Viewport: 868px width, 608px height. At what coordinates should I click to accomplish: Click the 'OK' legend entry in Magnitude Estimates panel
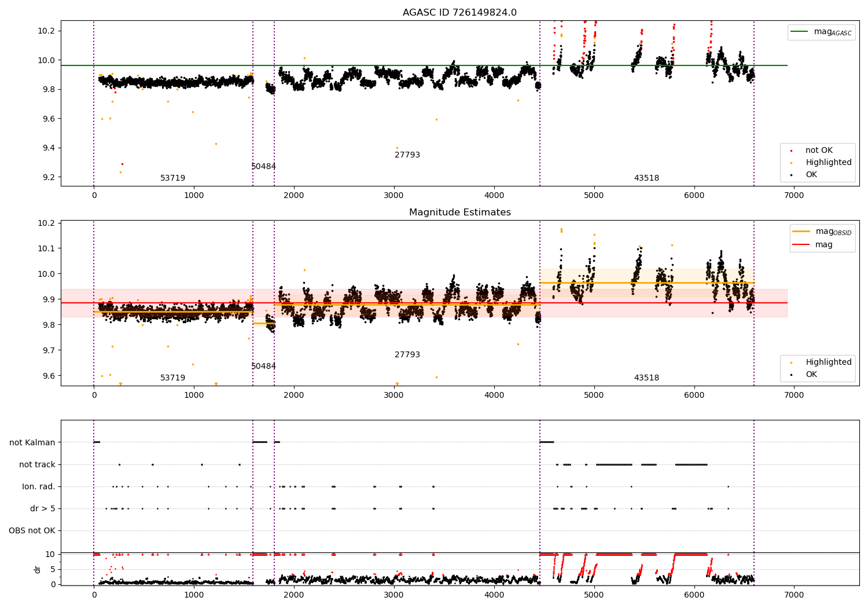pyautogui.click(x=811, y=375)
